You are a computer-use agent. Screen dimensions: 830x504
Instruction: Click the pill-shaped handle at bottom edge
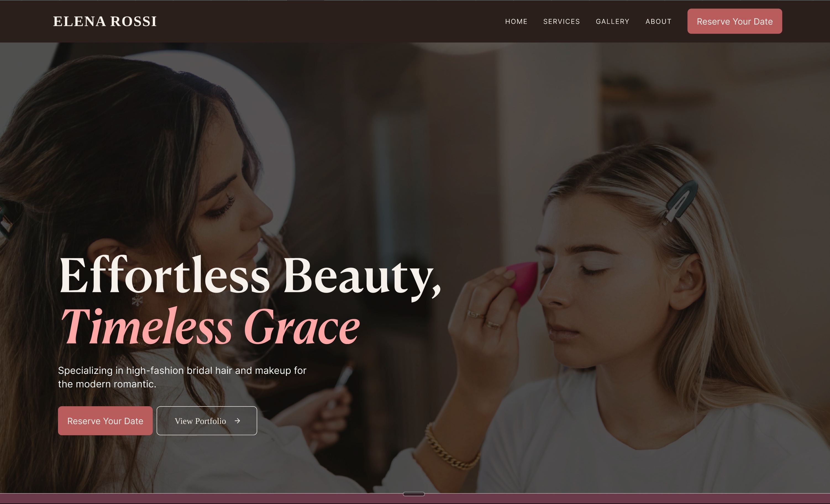tap(414, 494)
